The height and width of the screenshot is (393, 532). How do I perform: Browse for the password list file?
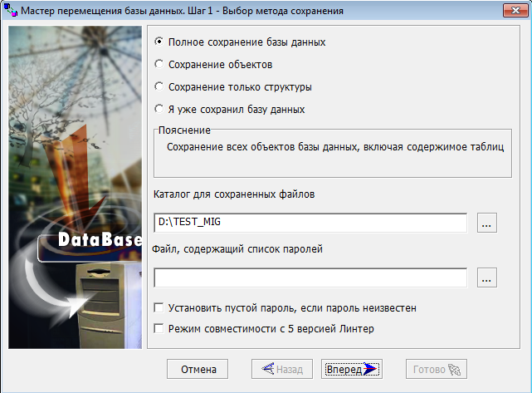tap(487, 278)
